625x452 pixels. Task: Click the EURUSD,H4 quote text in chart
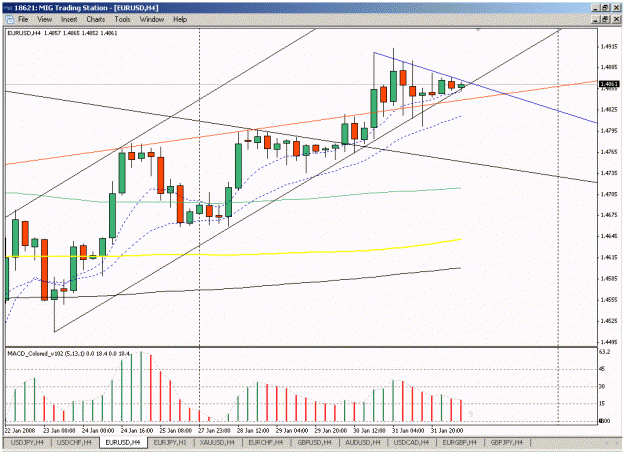coord(63,33)
